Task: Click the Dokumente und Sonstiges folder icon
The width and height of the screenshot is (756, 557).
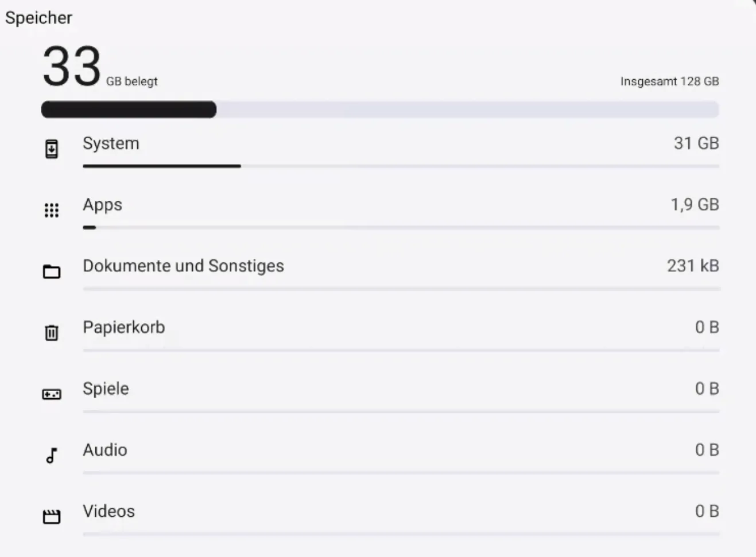Action: [52, 271]
